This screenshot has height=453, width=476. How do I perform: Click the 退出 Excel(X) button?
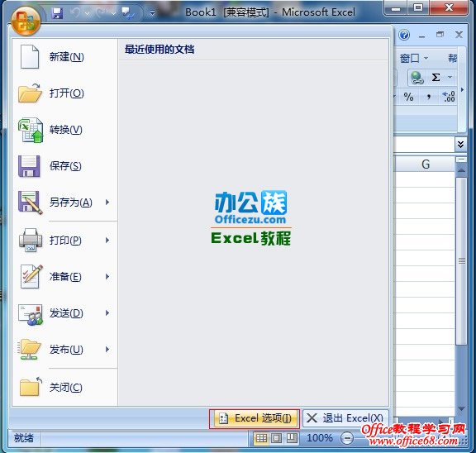(345, 418)
